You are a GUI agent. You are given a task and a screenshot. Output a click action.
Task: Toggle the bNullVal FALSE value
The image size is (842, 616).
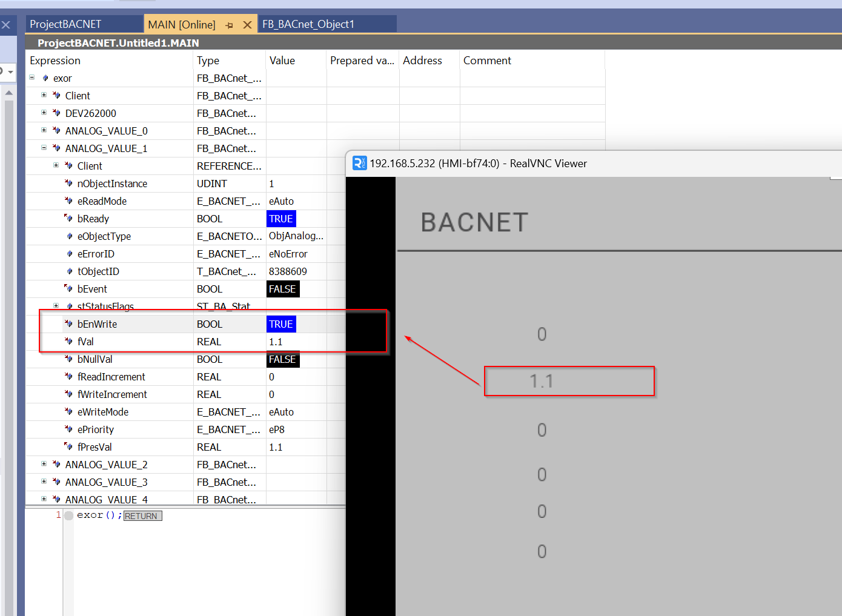coord(283,359)
